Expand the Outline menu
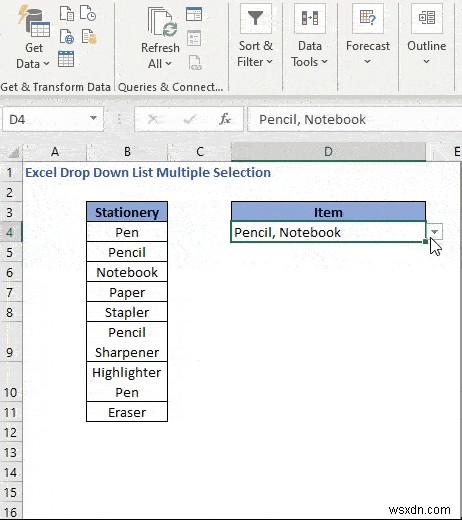462x520 pixels. tap(426, 37)
